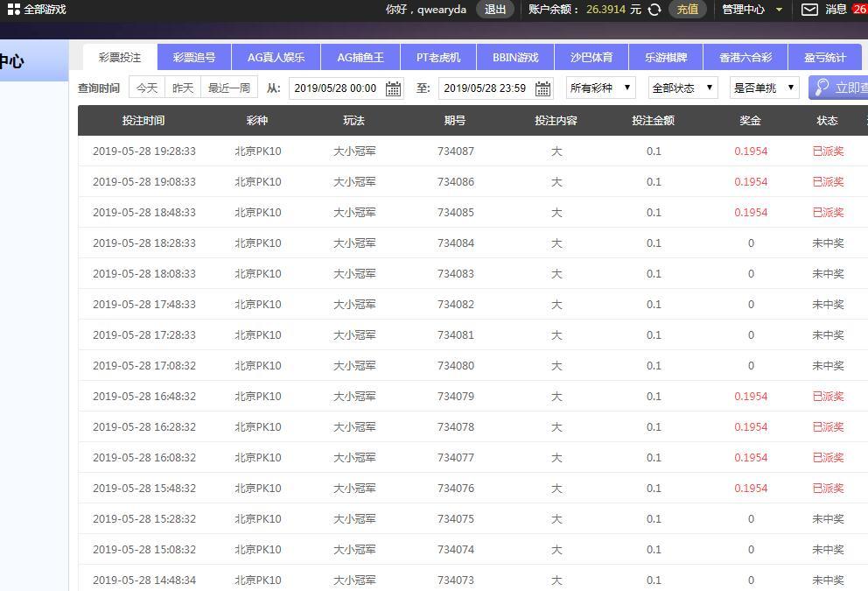This screenshot has height=591, width=868.
Task: Open the 所有彩种 lottery type dropdown
Action: click(600, 88)
